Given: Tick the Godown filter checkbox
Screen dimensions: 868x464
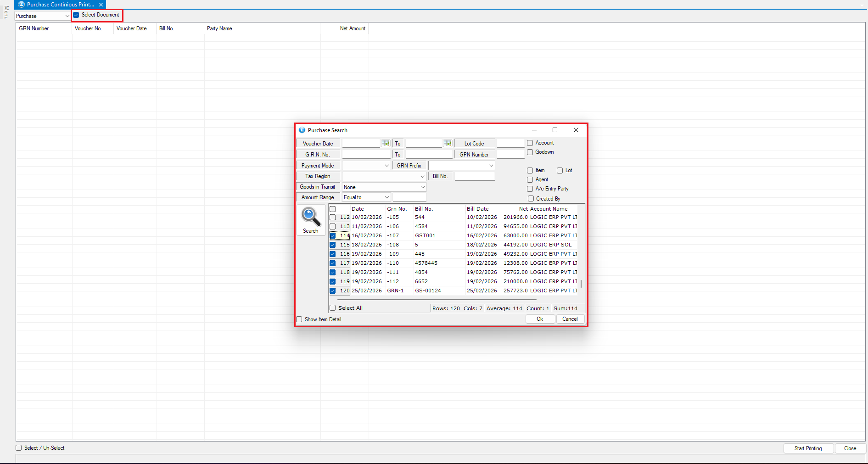Looking at the screenshot, I should (x=530, y=152).
